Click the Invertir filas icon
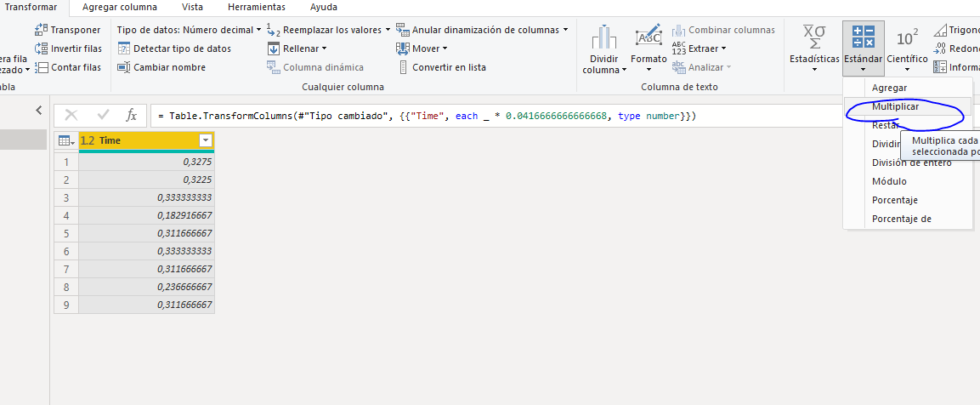This screenshot has height=405, width=980. pyautogui.click(x=42, y=48)
